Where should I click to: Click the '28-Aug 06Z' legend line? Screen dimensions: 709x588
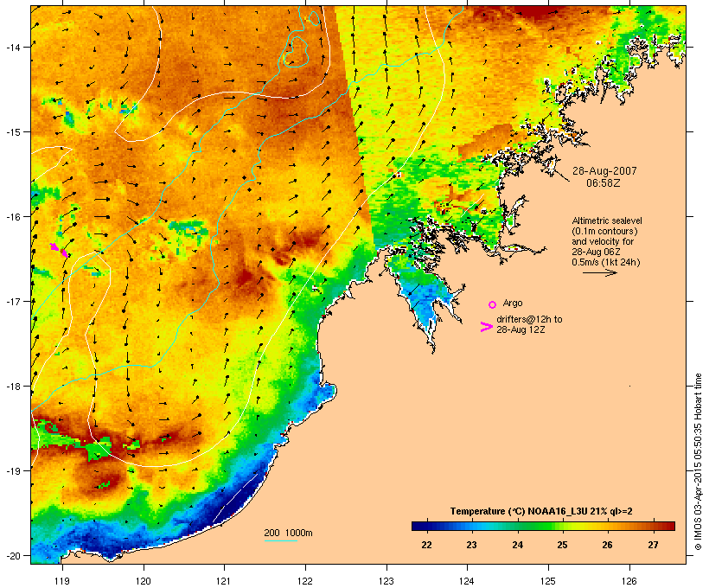[596, 252]
